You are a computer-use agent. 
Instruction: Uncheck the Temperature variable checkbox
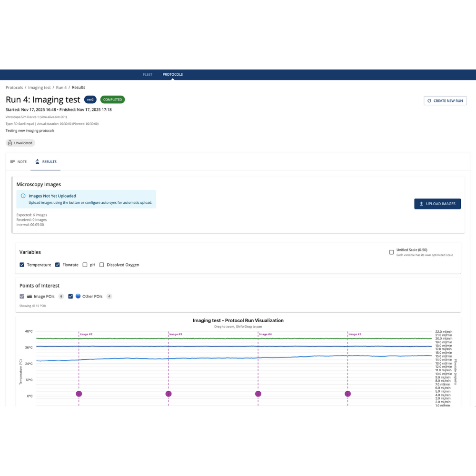click(x=22, y=265)
